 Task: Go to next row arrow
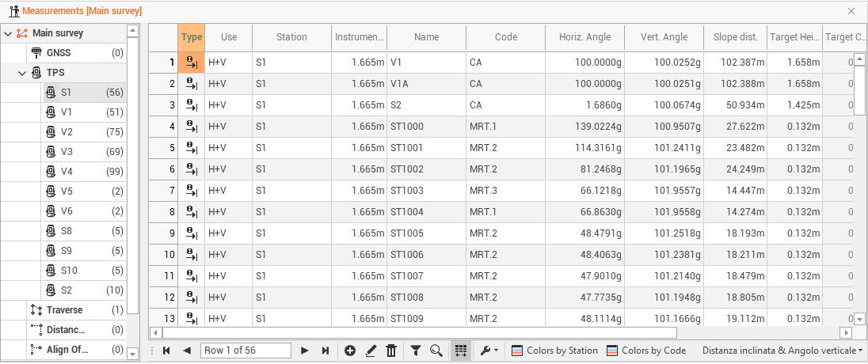pos(304,351)
